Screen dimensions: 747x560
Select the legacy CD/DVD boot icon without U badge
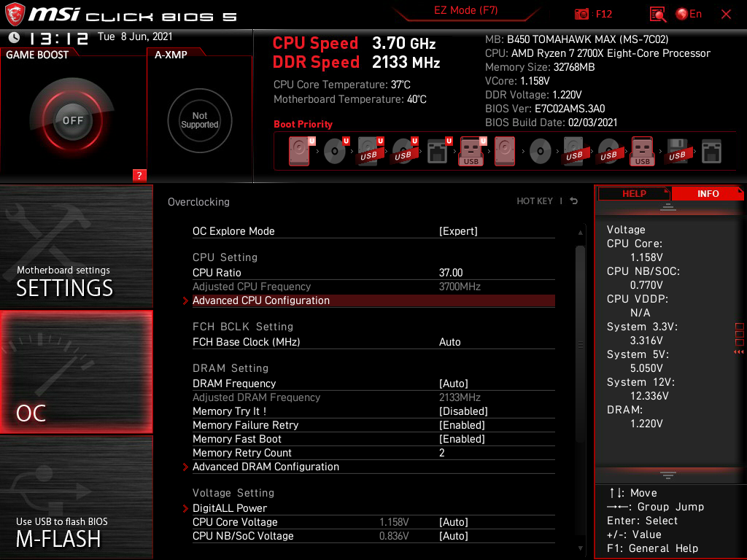tap(541, 152)
